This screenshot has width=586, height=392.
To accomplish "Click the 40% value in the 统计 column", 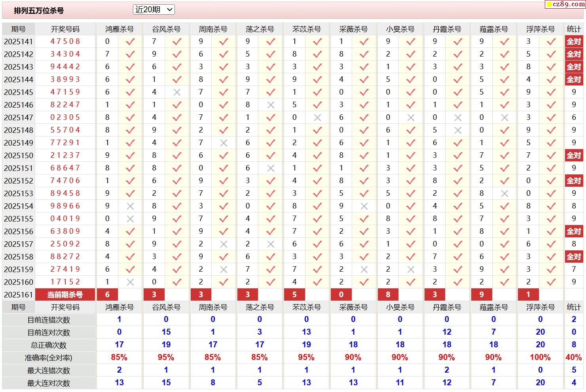I will (574, 358).
